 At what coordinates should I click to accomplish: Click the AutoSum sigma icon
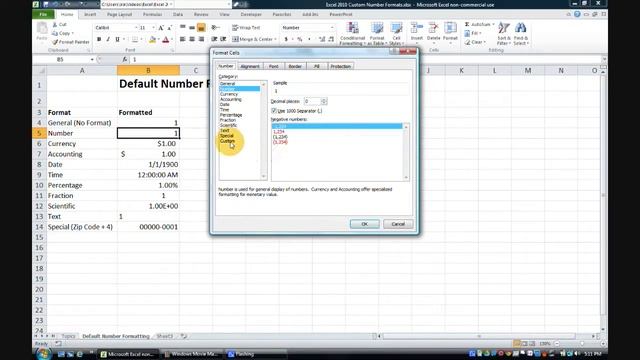tap(467, 24)
